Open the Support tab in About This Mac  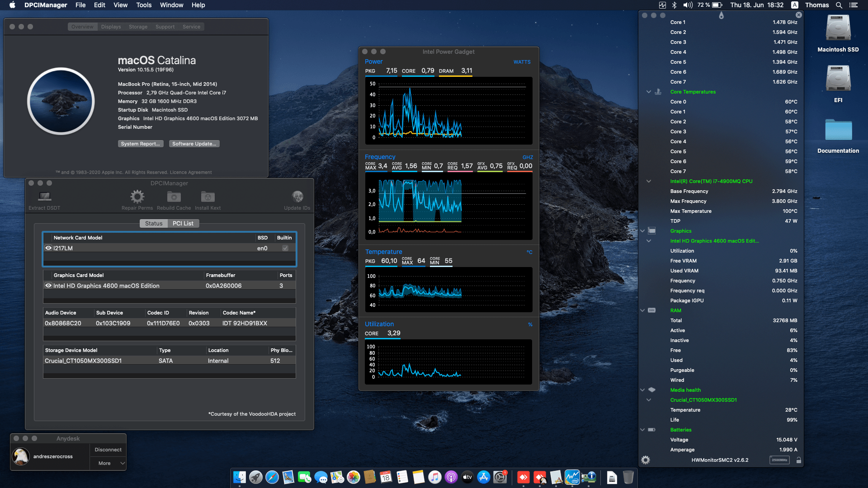(165, 27)
